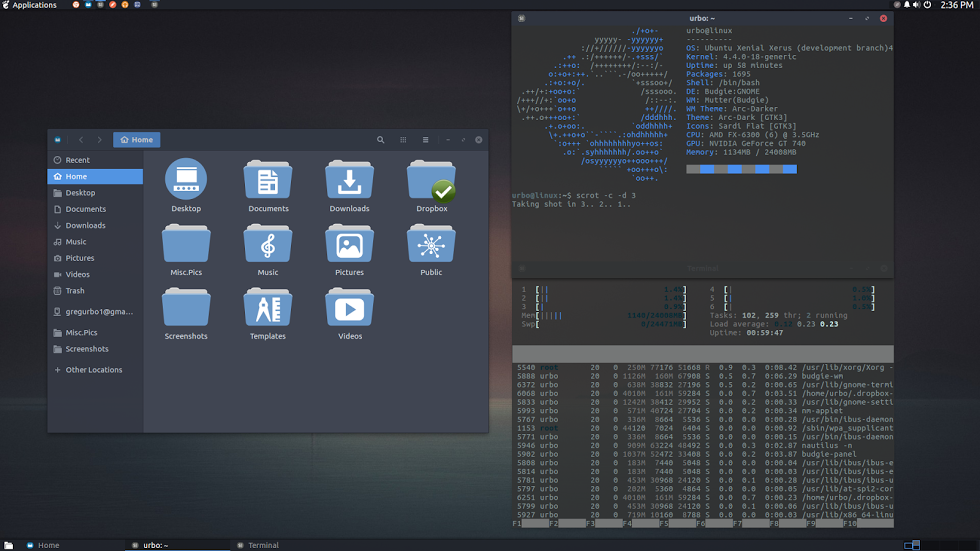The height and width of the screenshot is (551, 980).
Task: Click the Home path bar button
Action: point(137,140)
